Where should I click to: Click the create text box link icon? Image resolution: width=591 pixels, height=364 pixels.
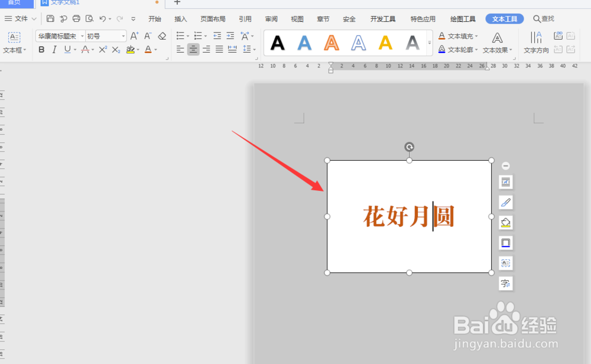click(x=558, y=36)
